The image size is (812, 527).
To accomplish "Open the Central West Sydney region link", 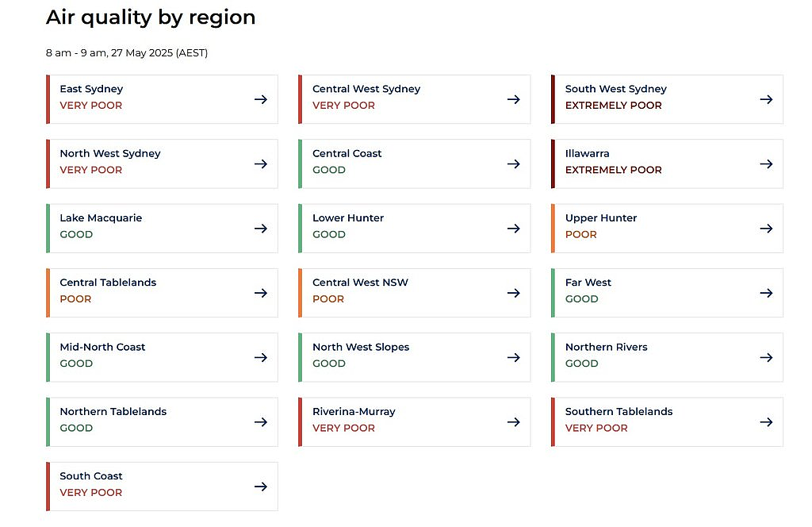I will coord(414,99).
